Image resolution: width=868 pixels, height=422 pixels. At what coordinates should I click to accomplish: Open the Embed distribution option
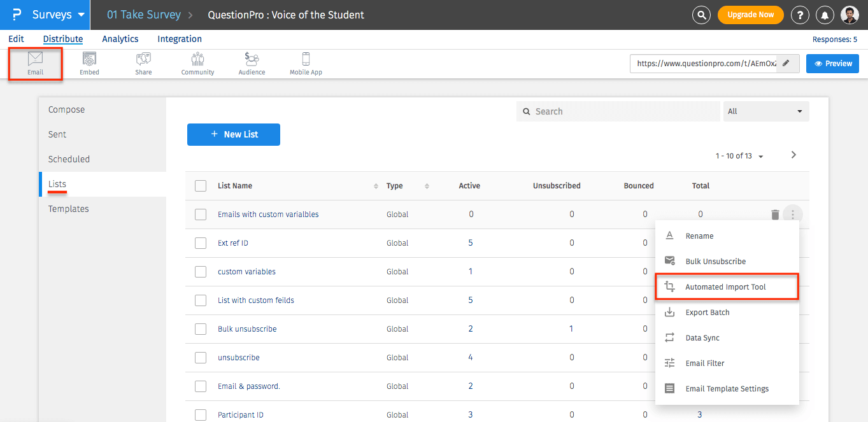coord(89,63)
